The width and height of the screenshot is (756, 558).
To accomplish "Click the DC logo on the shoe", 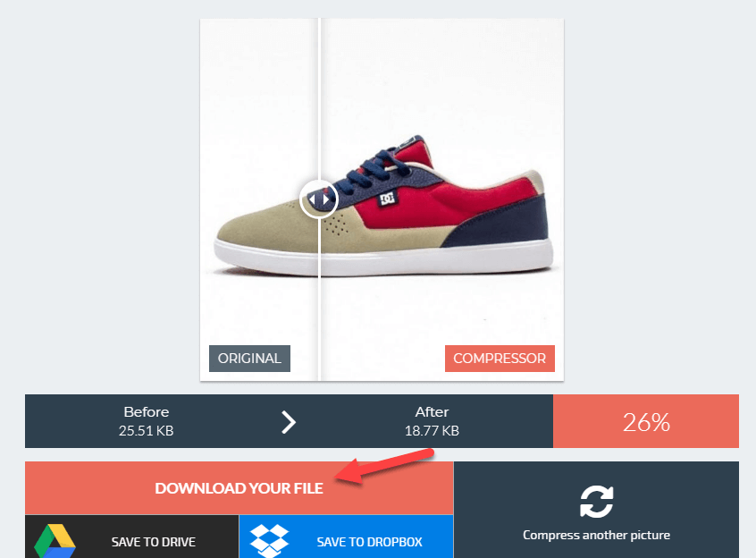I will pos(387,199).
